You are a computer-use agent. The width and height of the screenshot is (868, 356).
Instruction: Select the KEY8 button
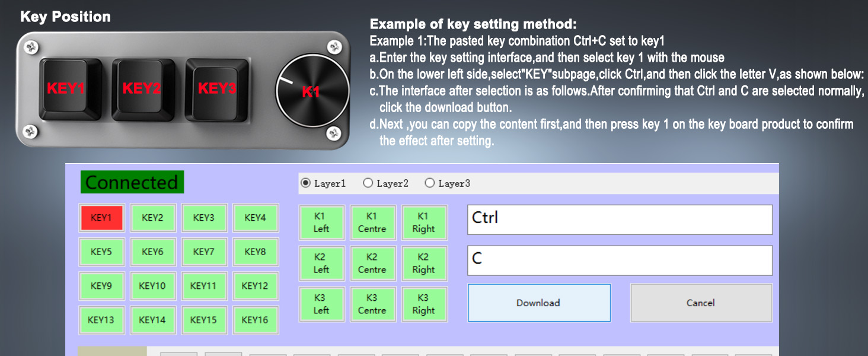(x=255, y=252)
